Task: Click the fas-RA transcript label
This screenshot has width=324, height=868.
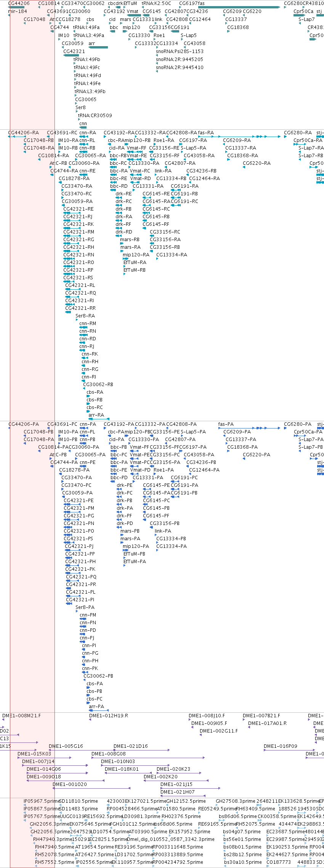Action: [x=206, y=133]
